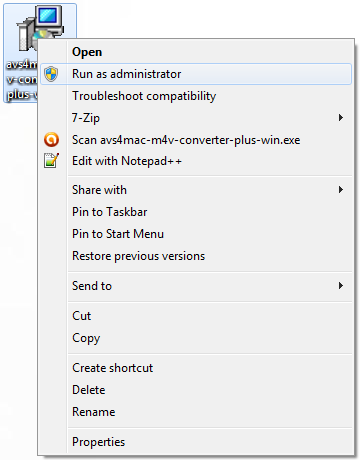Select Pin to Start Menu
Viewport: 360px width, 460px height.
(196, 234)
